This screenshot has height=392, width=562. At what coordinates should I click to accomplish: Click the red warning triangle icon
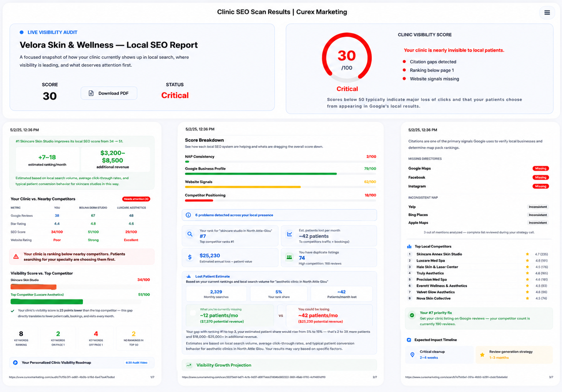(16, 257)
